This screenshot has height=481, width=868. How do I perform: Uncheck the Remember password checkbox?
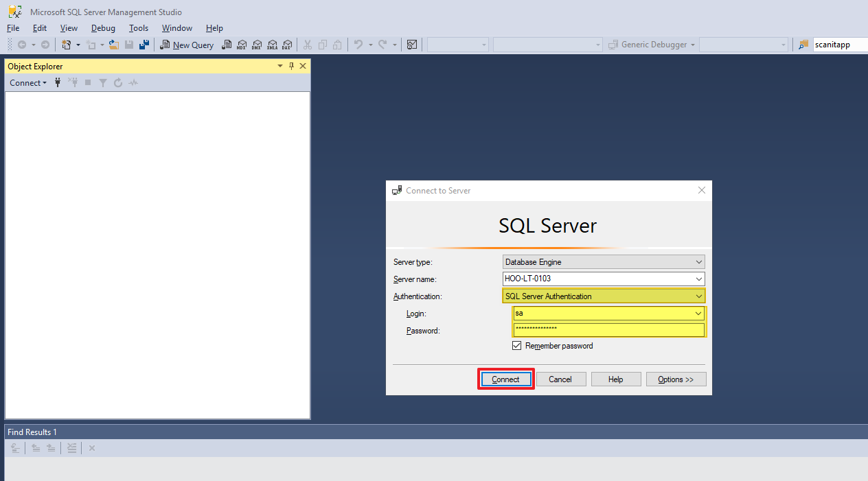click(517, 346)
